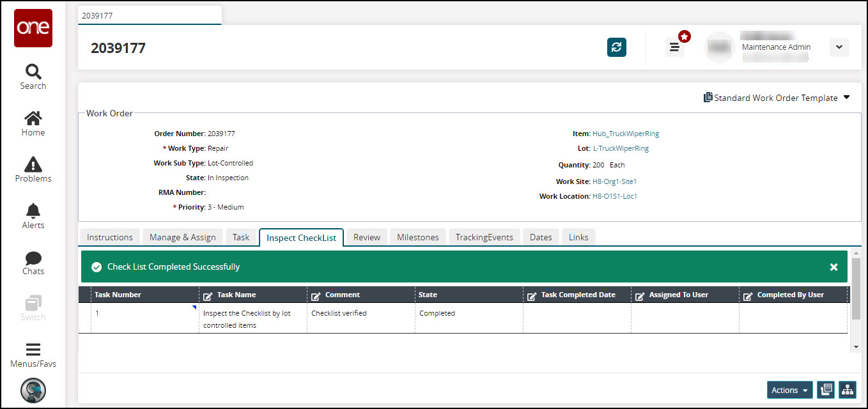
Task: Switch to the Manage & Assign tab
Action: pos(182,237)
